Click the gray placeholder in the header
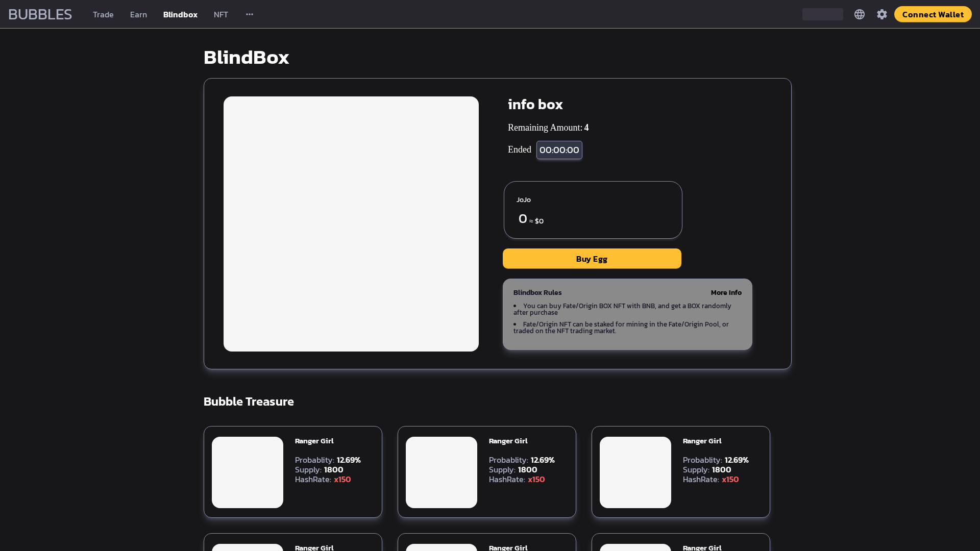This screenshot has height=551, width=980. (823, 14)
